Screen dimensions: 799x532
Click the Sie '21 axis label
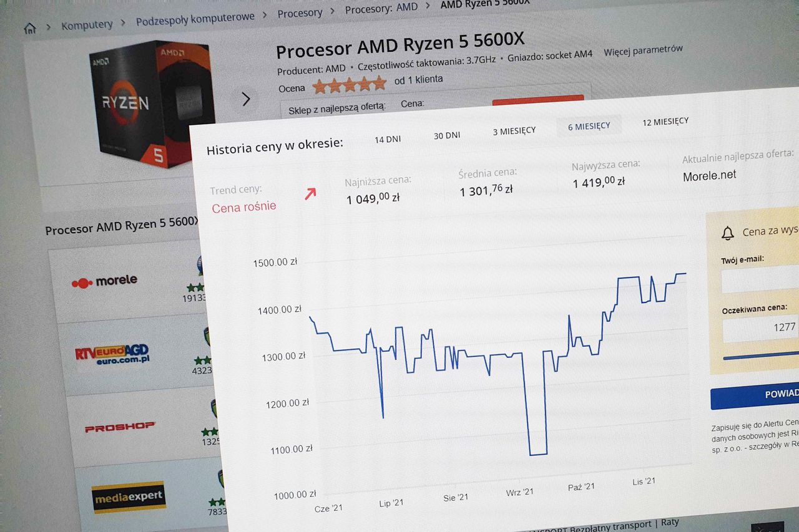[x=456, y=497]
